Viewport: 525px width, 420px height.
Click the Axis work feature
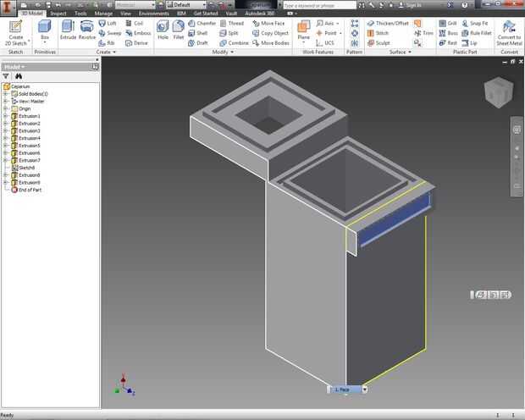coord(328,23)
